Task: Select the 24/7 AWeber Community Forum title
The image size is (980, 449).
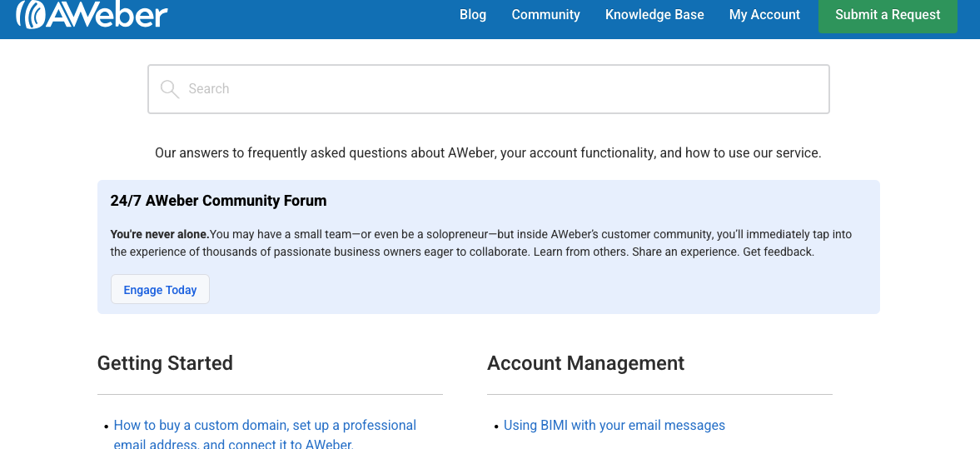Action: [219, 201]
